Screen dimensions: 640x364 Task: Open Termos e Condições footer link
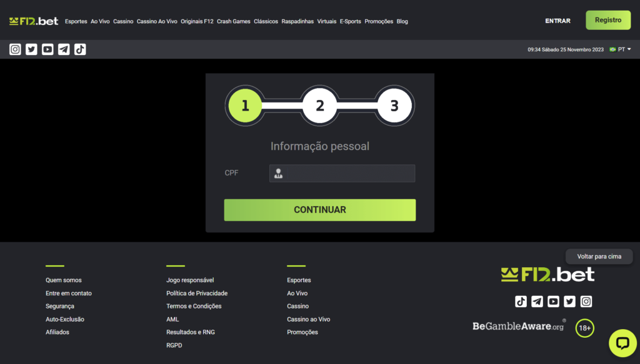point(194,306)
